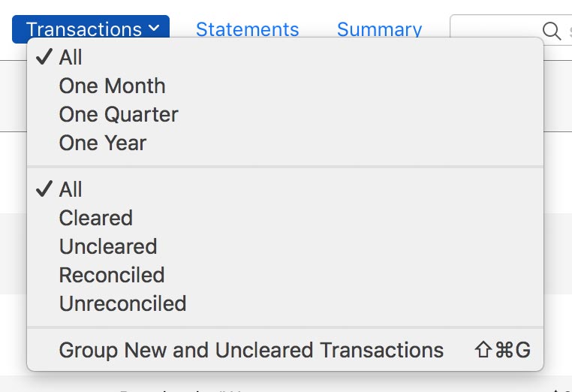Viewport: 572px width, 392px height.
Task: Open the Summary tab
Action: point(379,30)
